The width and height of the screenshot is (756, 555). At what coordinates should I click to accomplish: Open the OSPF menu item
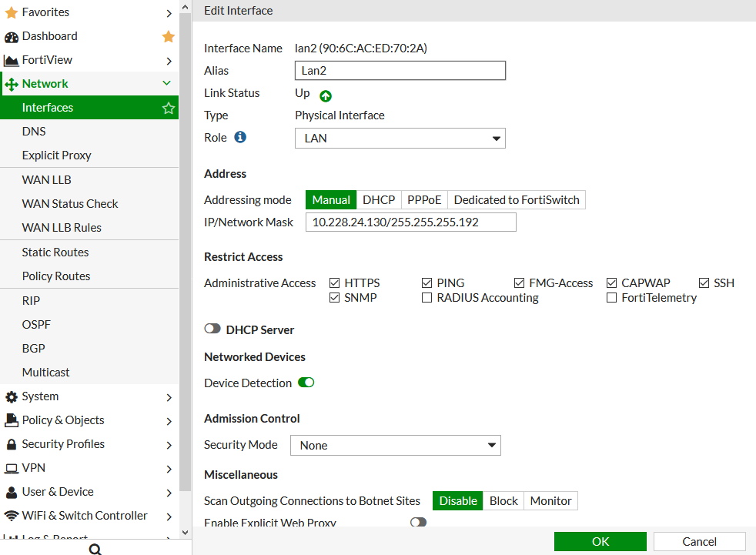[x=89, y=325]
